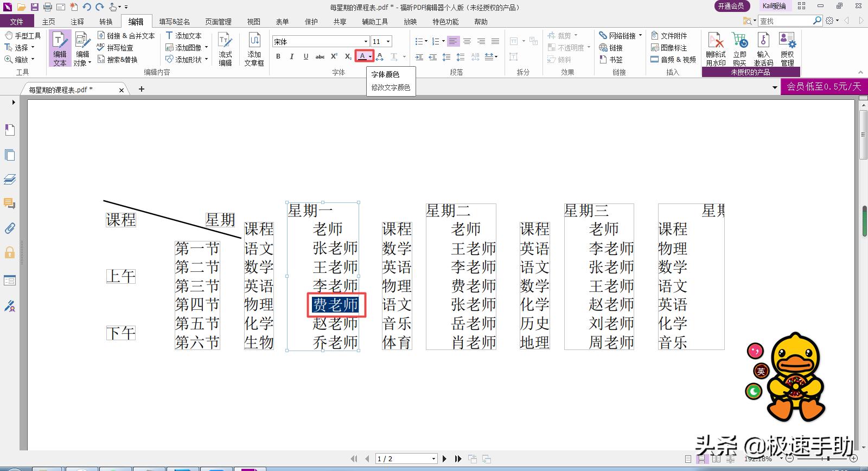
Task: Apply superscript X² formatting
Action: [334, 56]
